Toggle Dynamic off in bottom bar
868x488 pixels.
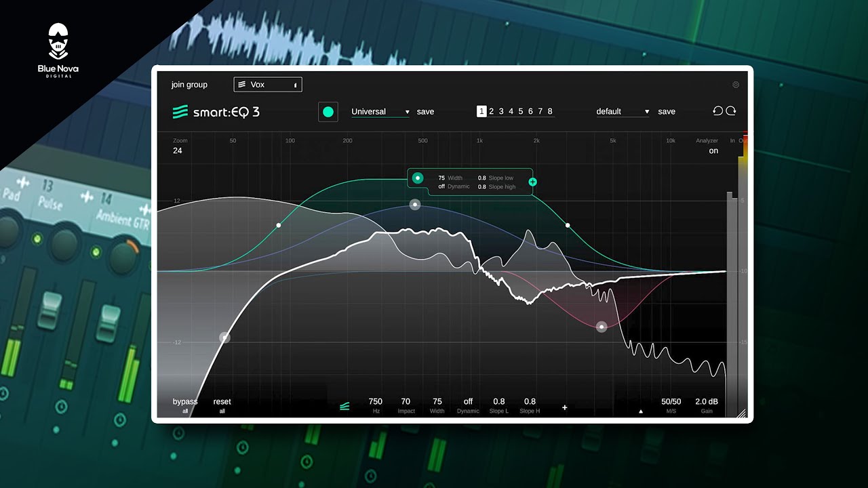pos(468,405)
